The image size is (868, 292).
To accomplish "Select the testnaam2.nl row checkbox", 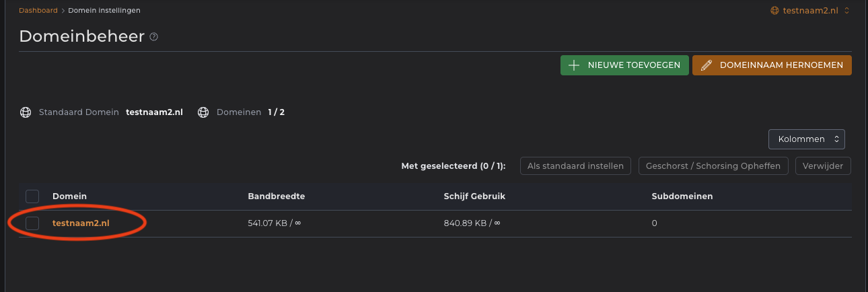I will [x=32, y=223].
